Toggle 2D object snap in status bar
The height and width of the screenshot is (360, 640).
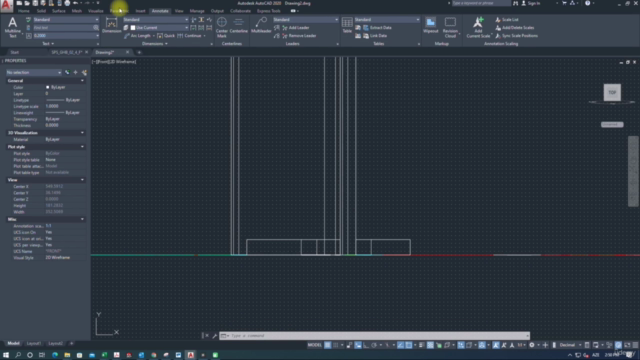pyautogui.click(x=409, y=345)
